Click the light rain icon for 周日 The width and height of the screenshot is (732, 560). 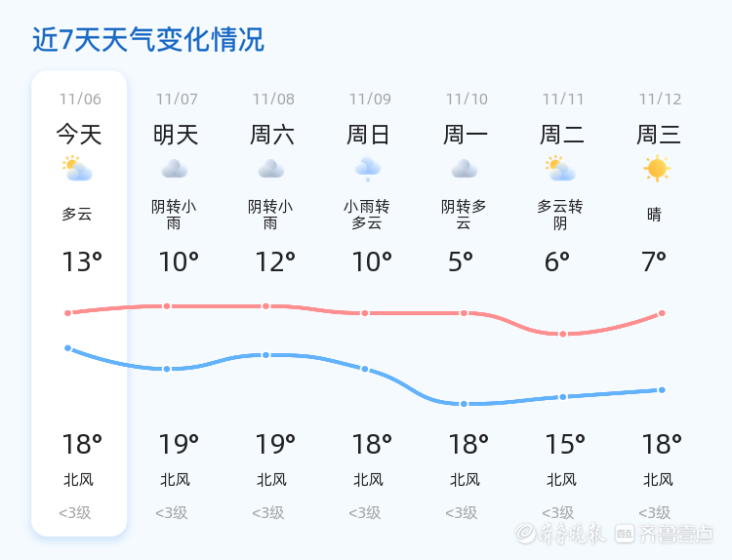(368, 169)
